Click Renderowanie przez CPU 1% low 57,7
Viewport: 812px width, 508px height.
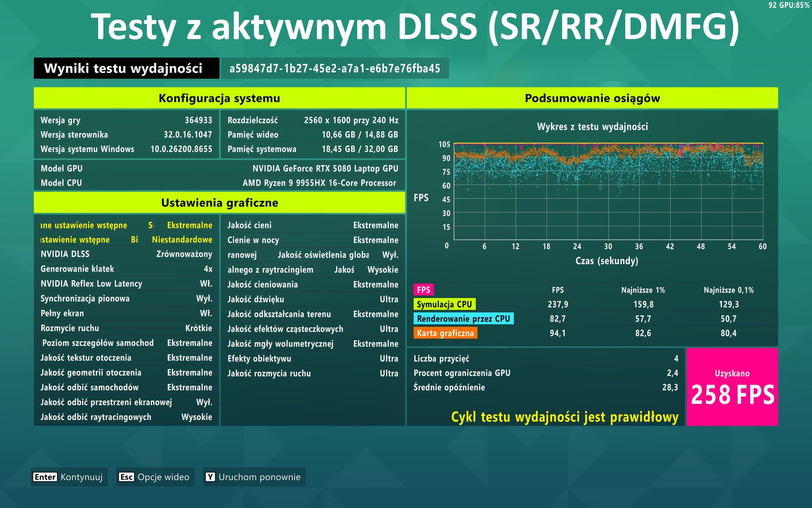click(x=643, y=319)
